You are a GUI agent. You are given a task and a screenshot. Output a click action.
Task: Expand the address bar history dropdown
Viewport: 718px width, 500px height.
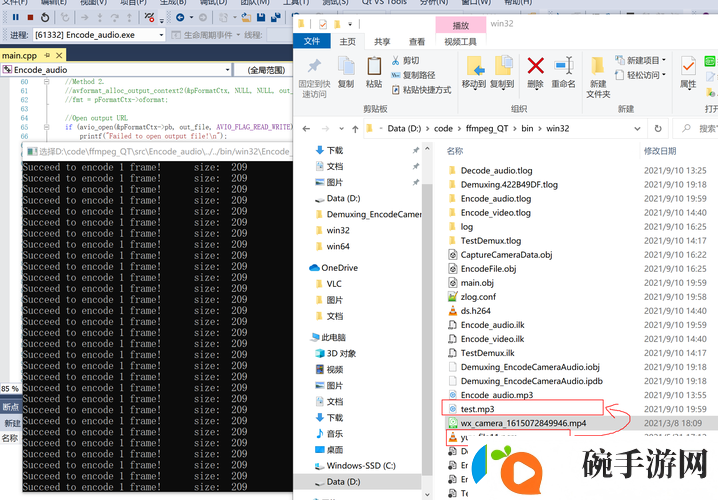pyautogui.click(x=637, y=129)
